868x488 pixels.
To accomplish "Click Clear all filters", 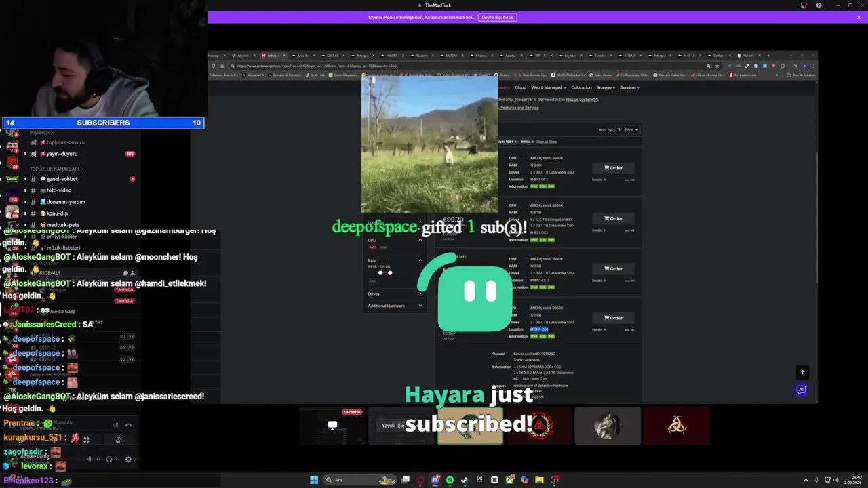I will [x=547, y=142].
